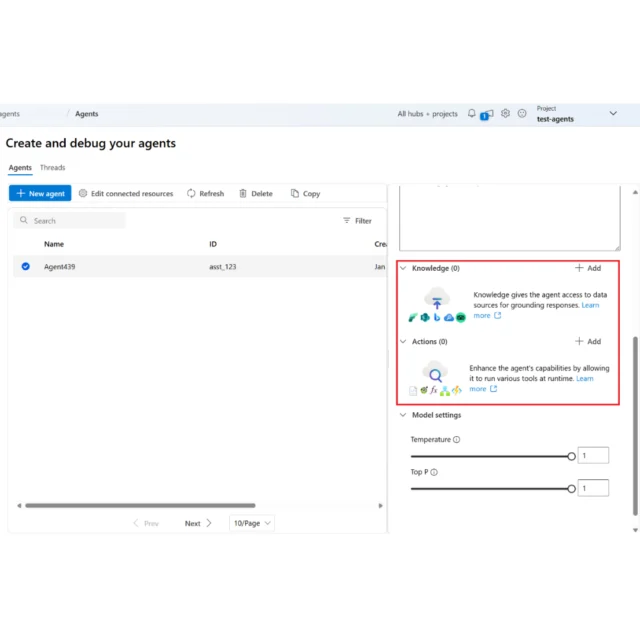Click the Temperature info icon
Image resolution: width=640 pixels, height=640 pixels.
point(457,440)
